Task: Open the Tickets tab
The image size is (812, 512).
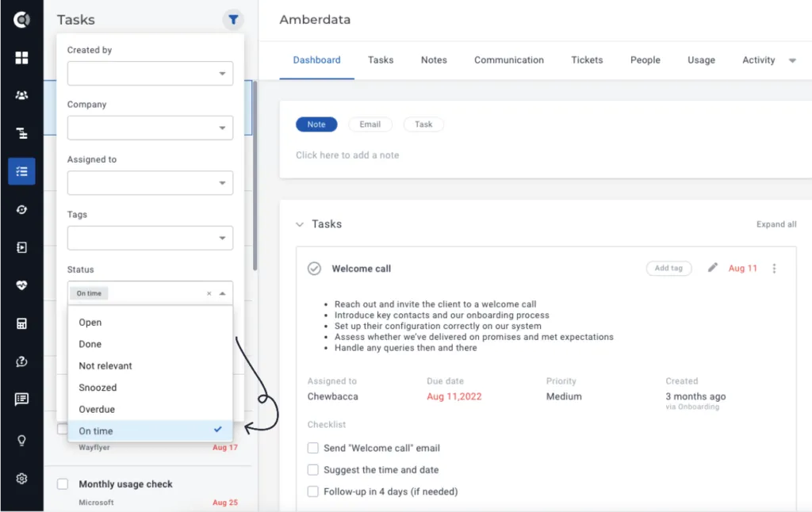Action: 587,60
